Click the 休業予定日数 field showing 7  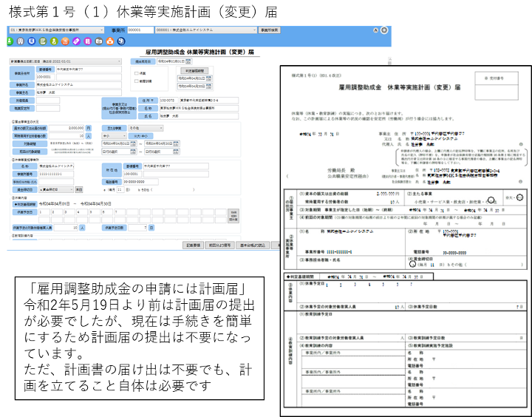coord(139,228)
